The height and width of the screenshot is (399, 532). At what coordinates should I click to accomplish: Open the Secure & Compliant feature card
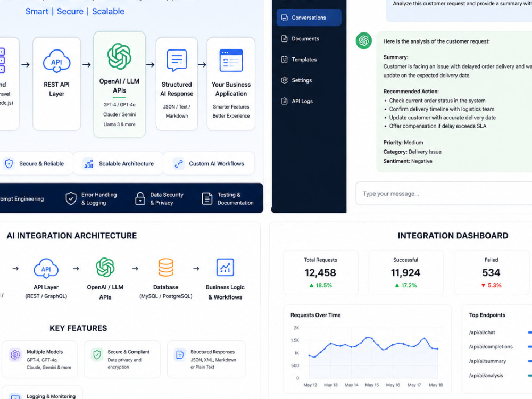click(x=122, y=359)
